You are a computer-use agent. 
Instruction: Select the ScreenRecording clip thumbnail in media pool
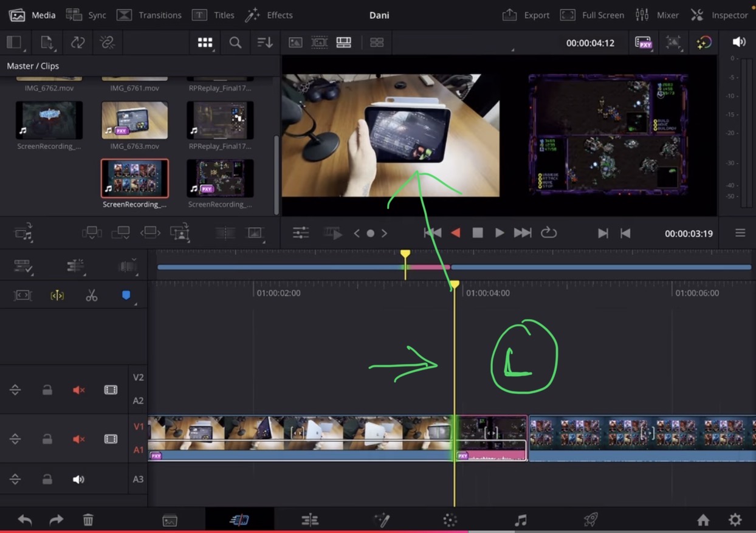(x=134, y=178)
